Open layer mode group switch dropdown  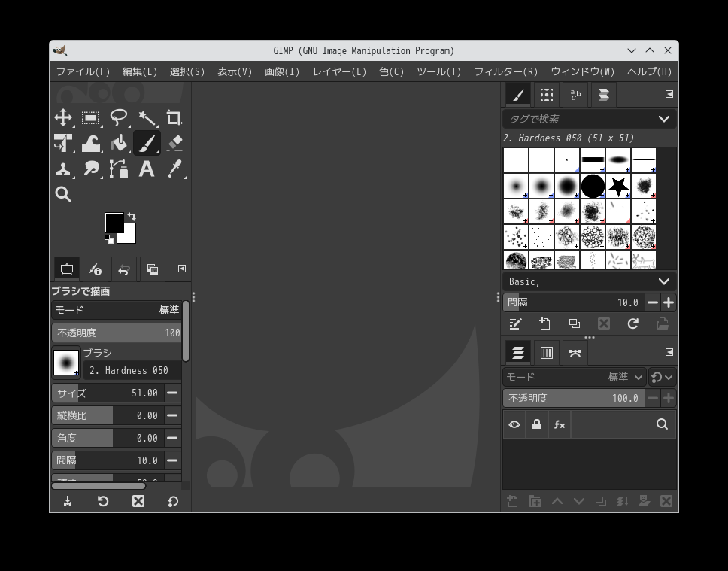pos(662,377)
